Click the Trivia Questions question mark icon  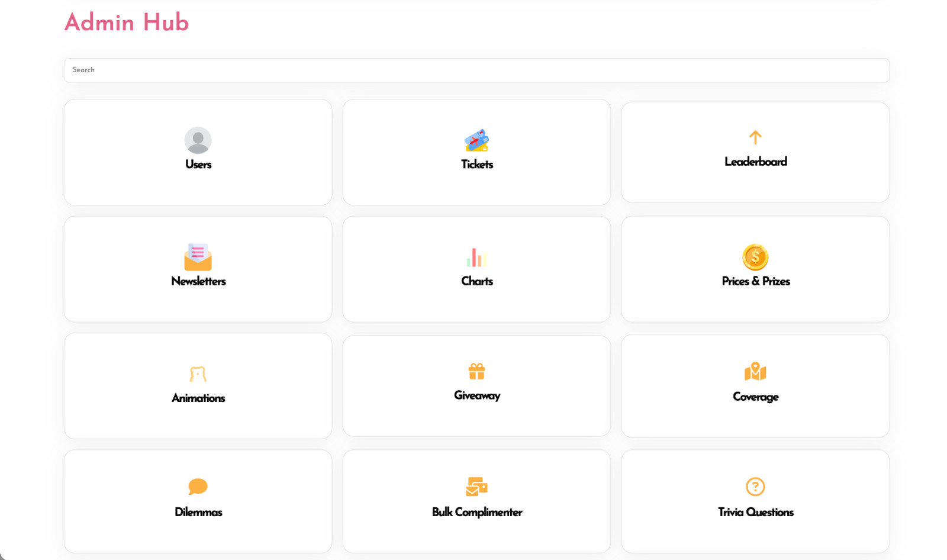pyautogui.click(x=755, y=487)
